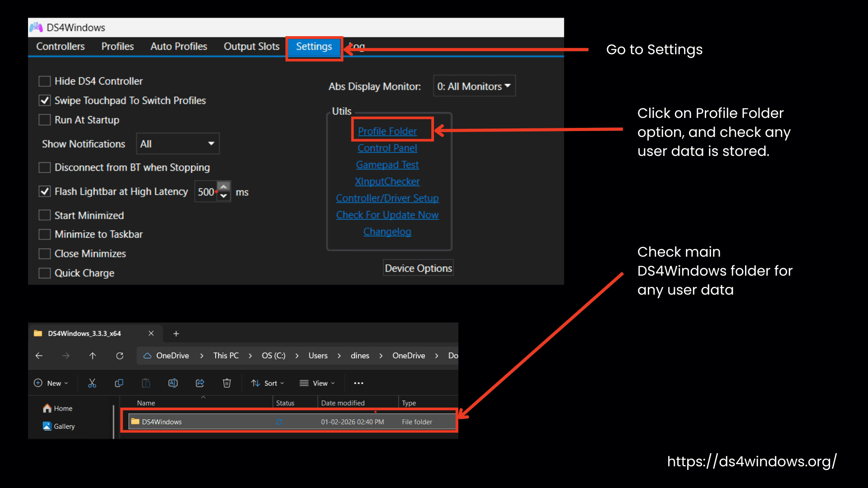This screenshot has height=488, width=868.
Task: Toggle Disconnect from BT when Stopping
Action: 44,168
